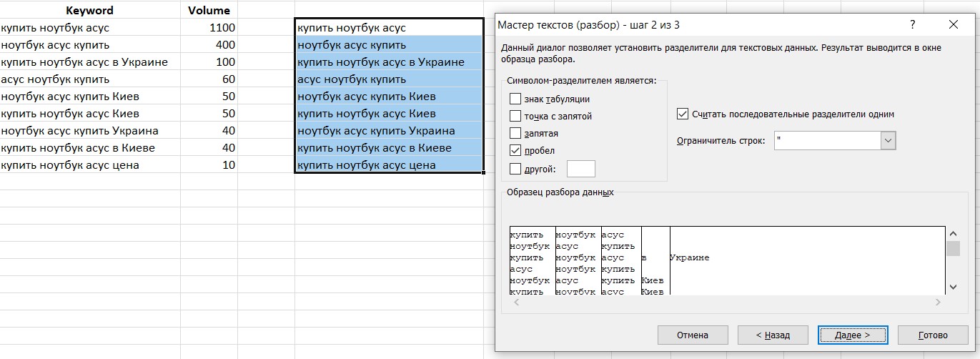Proceed with the Далее button
Viewport: 980px width, 359px height.
(x=853, y=335)
